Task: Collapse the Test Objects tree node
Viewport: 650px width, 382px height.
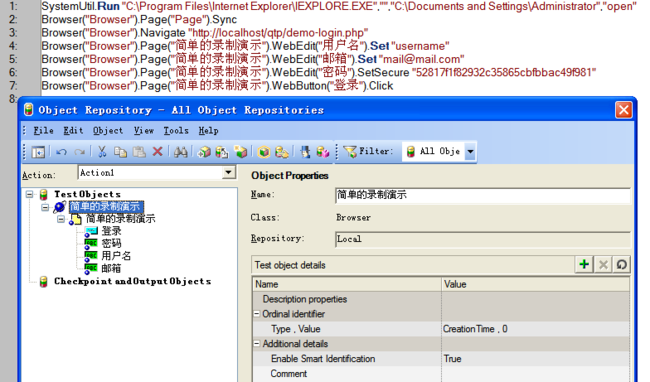Action: click(x=29, y=194)
